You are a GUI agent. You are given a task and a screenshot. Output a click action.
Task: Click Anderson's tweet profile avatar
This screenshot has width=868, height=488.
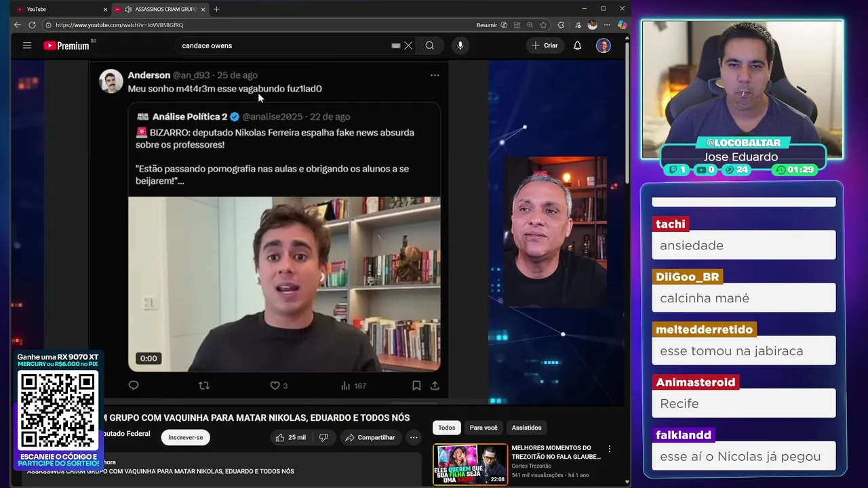click(x=111, y=81)
